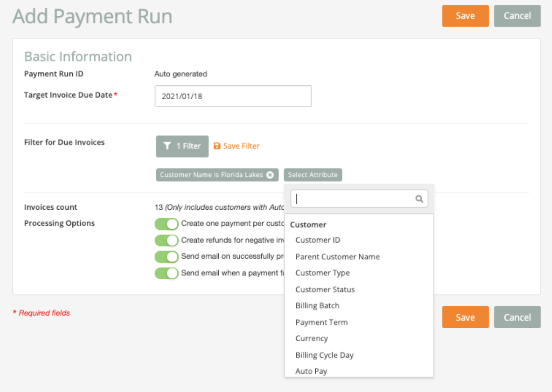The width and height of the screenshot is (552, 392).
Task: Open the Select Attribute dropdown
Action: pos(313,175)
